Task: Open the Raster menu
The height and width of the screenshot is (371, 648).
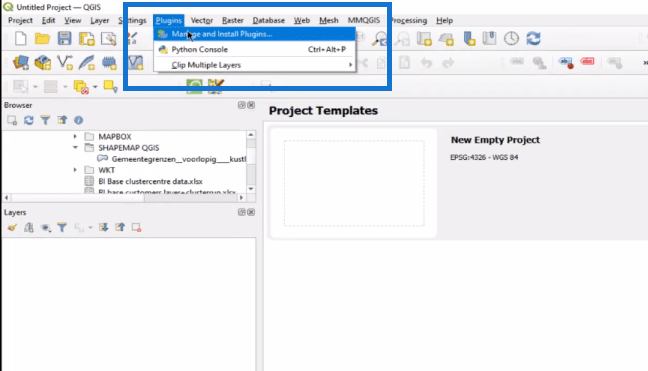Action: 233,20
